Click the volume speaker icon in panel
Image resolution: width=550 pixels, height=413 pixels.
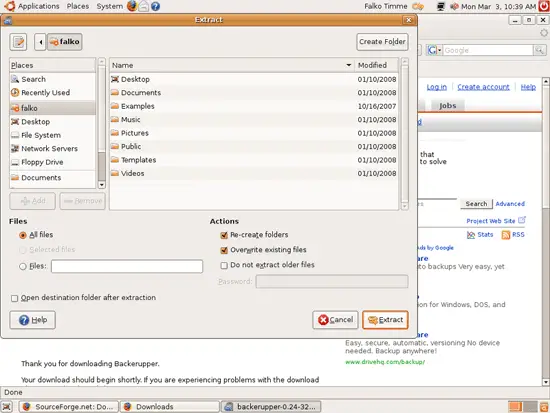click(454, 6)
